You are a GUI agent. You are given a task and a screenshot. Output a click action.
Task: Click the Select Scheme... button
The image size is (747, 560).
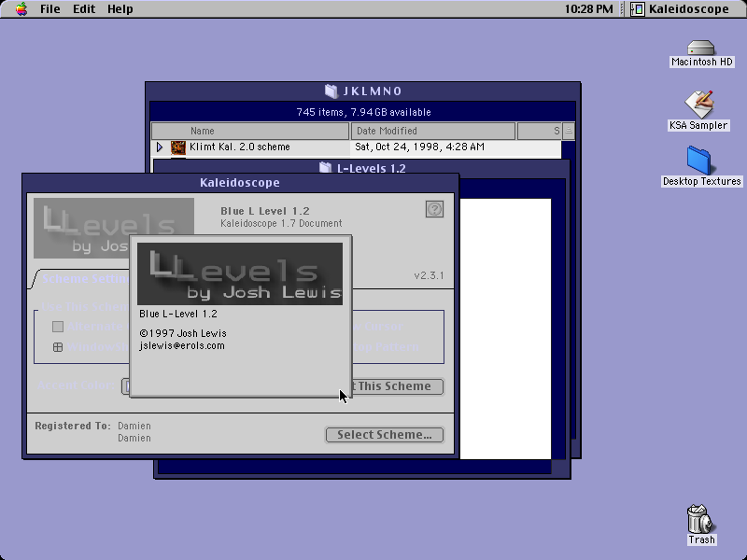pyautogui.click(x=385, y=435)
